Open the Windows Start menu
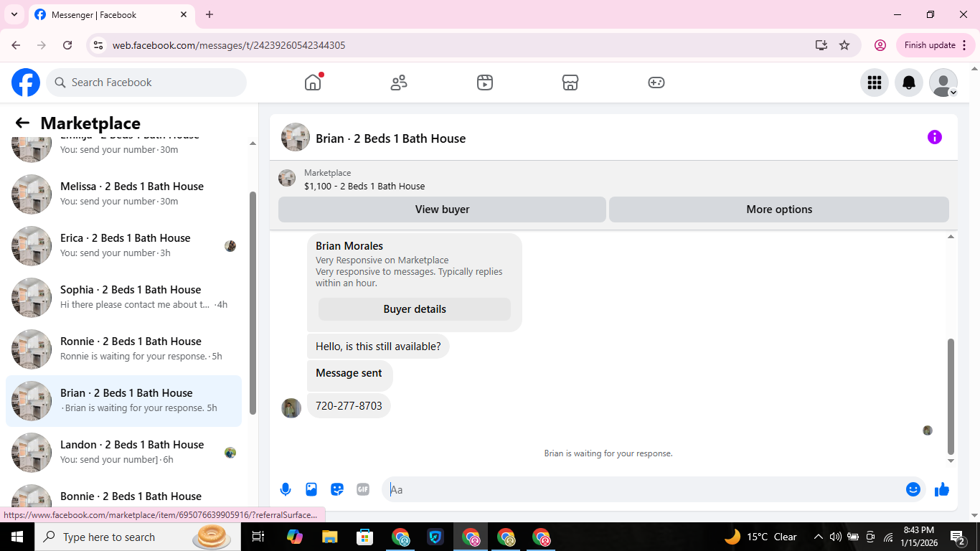 [17, 537]
